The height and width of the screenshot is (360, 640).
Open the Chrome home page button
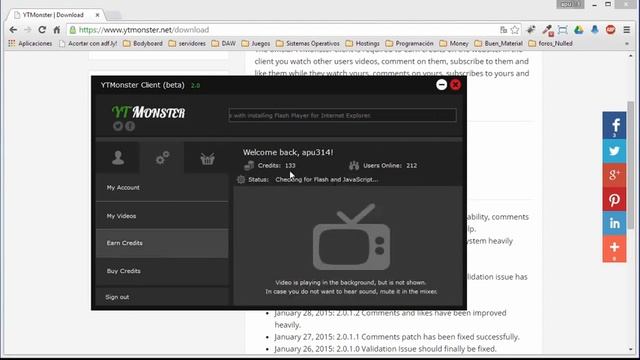[57, 30]
